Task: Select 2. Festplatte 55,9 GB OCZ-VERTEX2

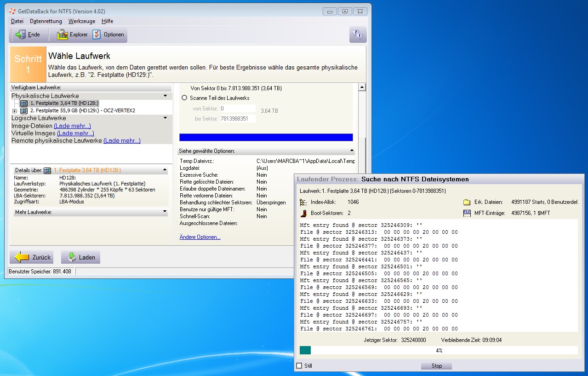Action: 83,111
